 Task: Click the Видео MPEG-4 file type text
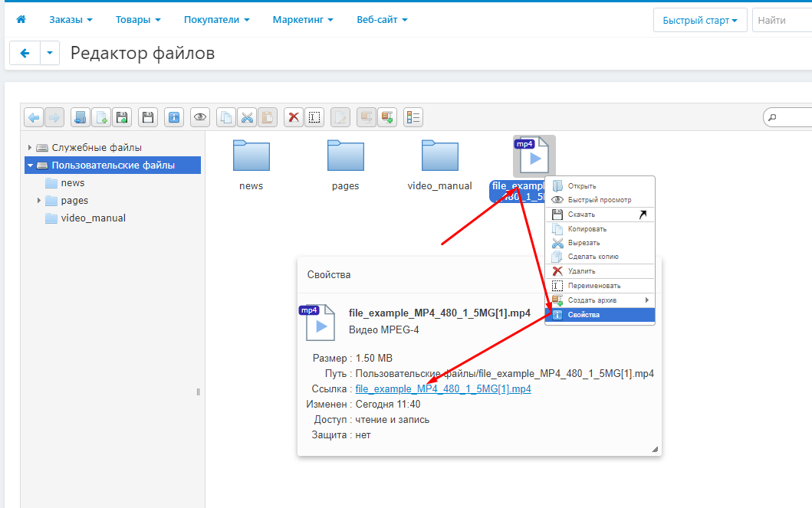click(x=383, y=330)
